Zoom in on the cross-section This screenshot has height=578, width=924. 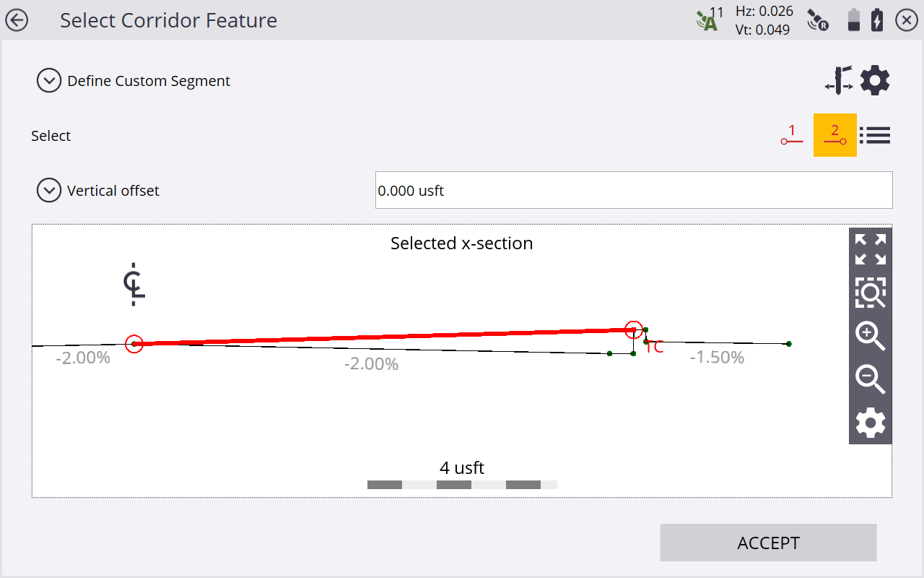[x=870, y=336]
